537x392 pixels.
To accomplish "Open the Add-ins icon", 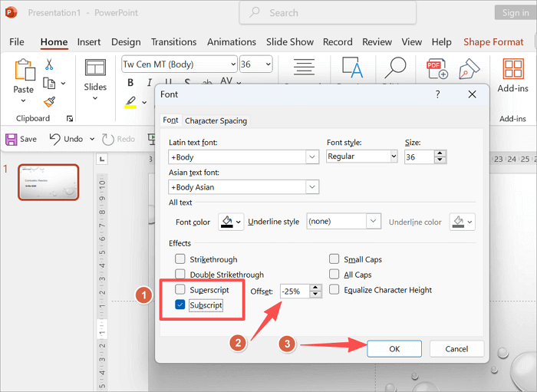I will [x=512, y=70].
